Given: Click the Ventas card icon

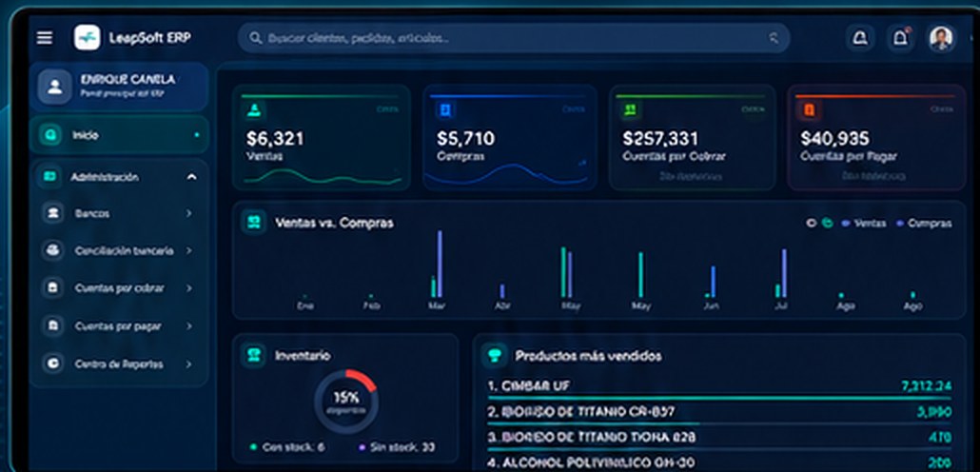Looking at the screenshot, I should (x=254, y=110).
